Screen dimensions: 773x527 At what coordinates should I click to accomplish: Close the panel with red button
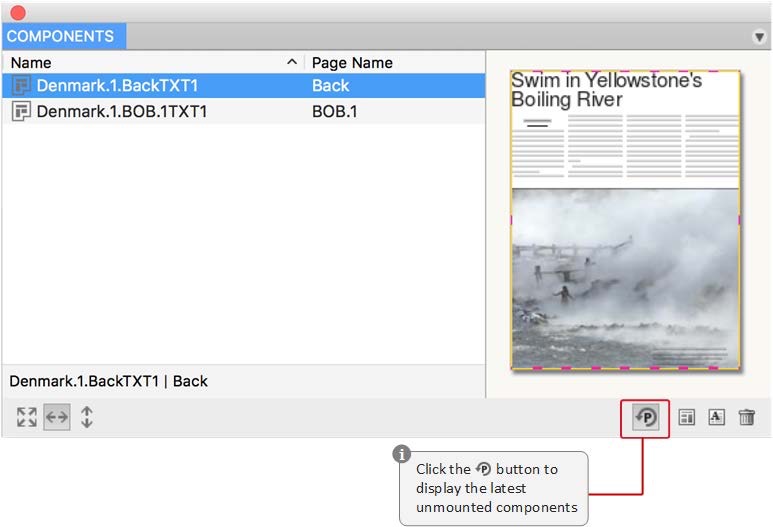tap(17, 12)
